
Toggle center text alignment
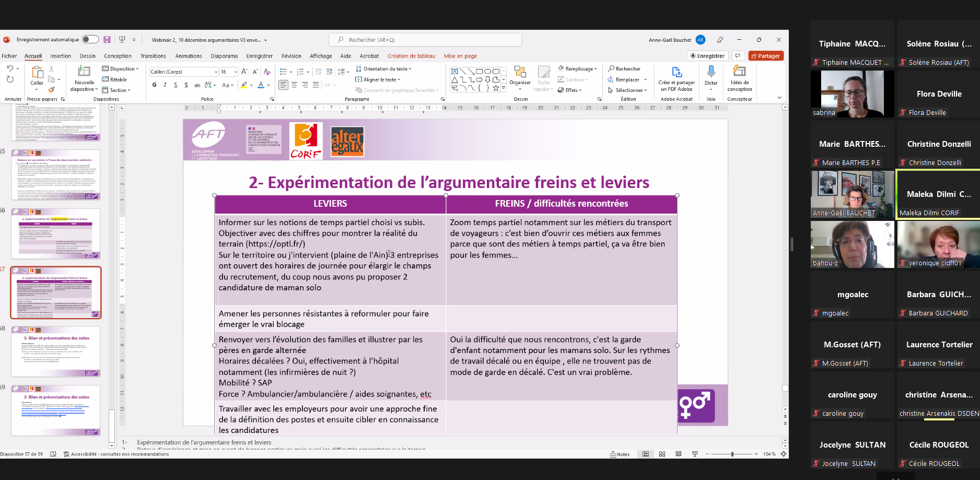(x=294, y=85)
